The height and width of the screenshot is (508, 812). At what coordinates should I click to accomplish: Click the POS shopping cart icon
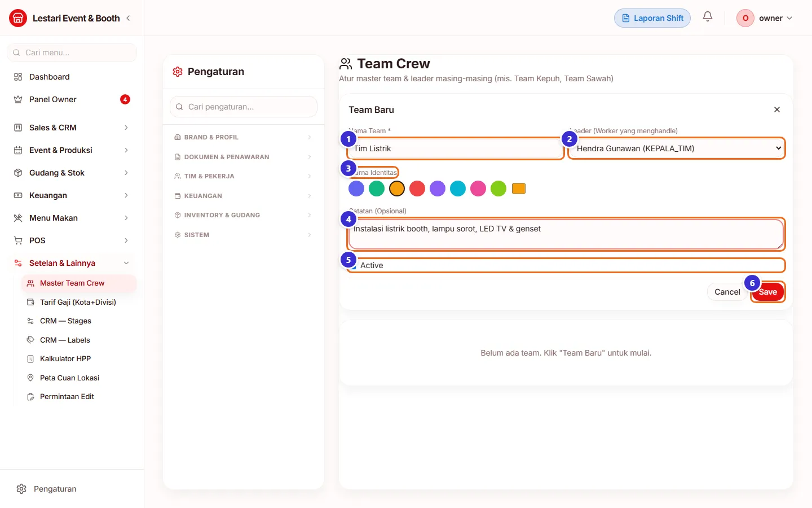(18, 240)
